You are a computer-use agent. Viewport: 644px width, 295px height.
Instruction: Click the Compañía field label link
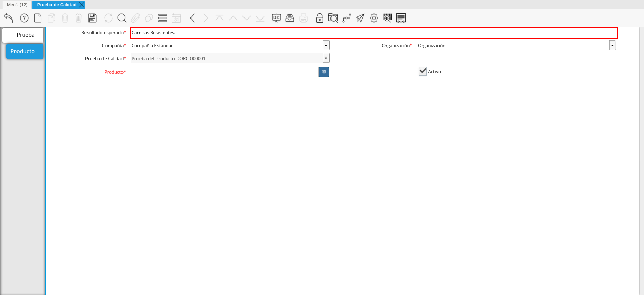[x=112, y=45]
